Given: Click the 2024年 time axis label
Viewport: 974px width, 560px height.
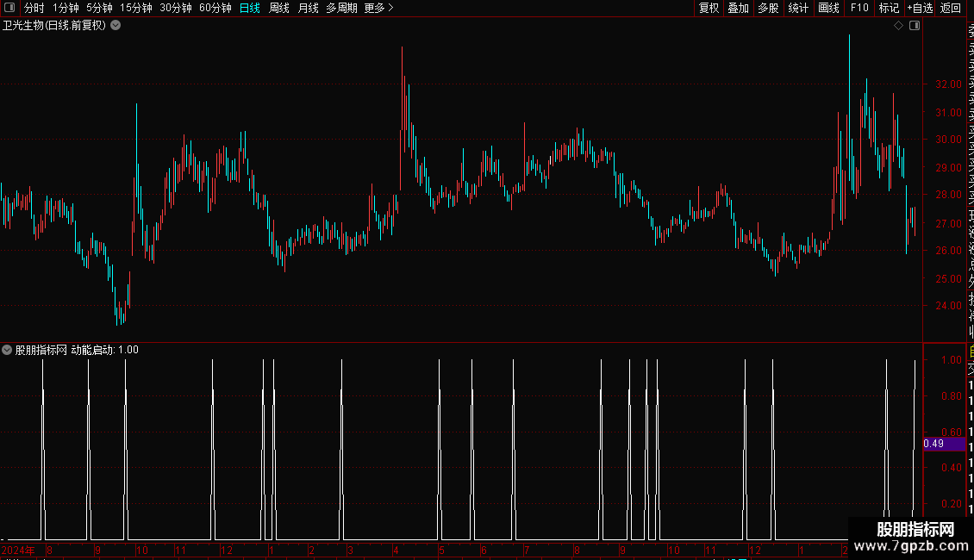Looking at the screenshot, I should (18, 550).
